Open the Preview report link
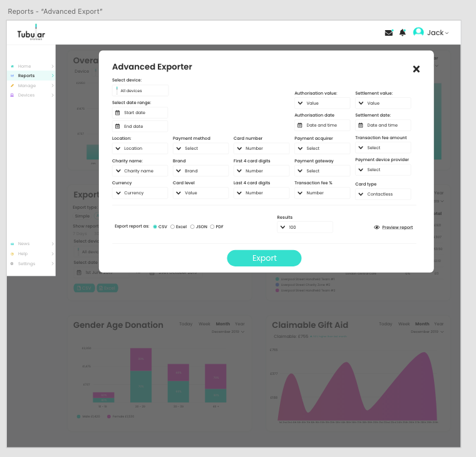 click(397, 228)
